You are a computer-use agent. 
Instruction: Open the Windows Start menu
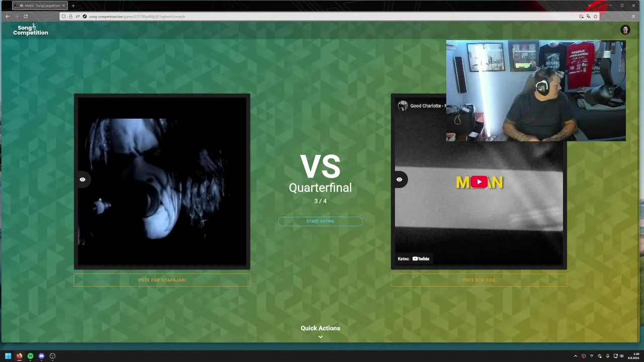pyautogui.click(x=8, y=356)
